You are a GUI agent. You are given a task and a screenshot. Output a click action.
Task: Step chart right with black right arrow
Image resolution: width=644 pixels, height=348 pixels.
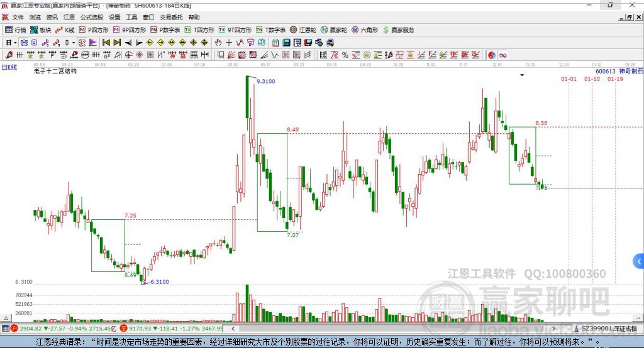[x=139, y=43]
